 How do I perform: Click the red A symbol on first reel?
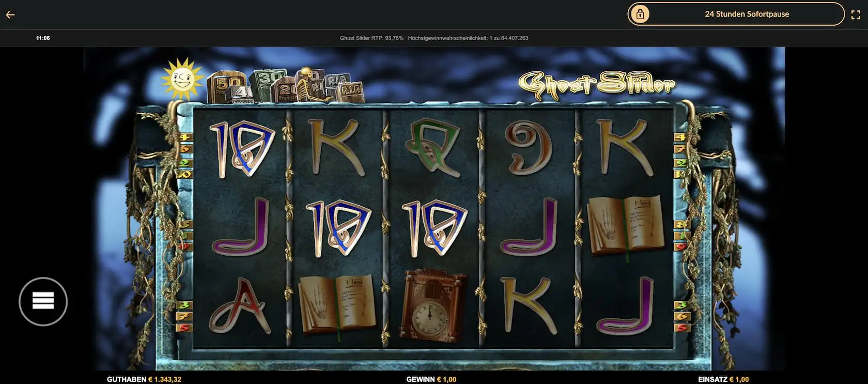coord(241,306)
